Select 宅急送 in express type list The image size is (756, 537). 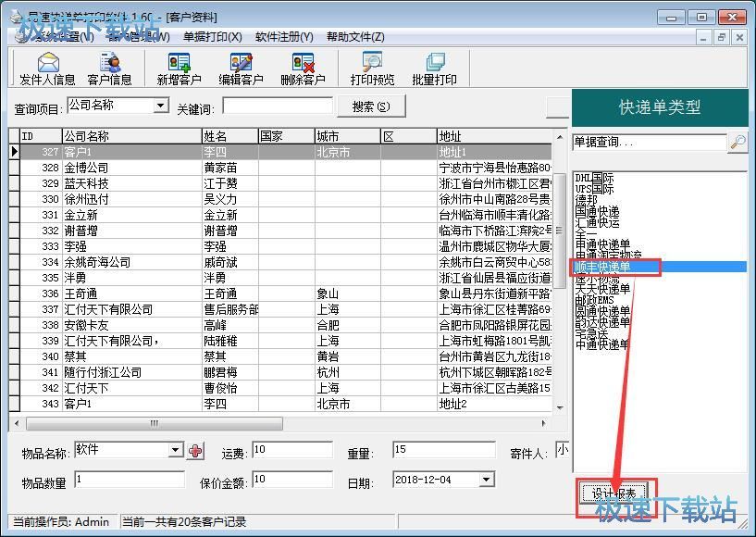coord(591,333)
